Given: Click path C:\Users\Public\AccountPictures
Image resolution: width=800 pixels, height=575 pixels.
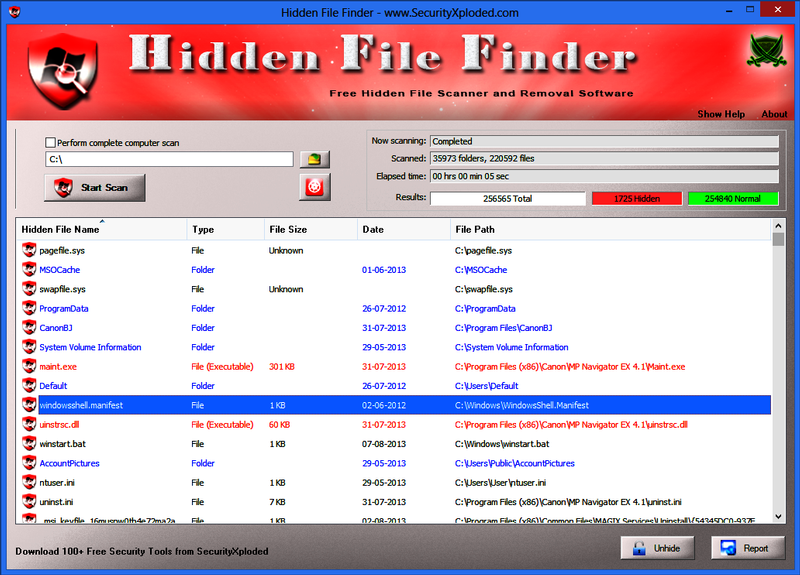Looking at the screenshot, I should click(x=515, y=464).
